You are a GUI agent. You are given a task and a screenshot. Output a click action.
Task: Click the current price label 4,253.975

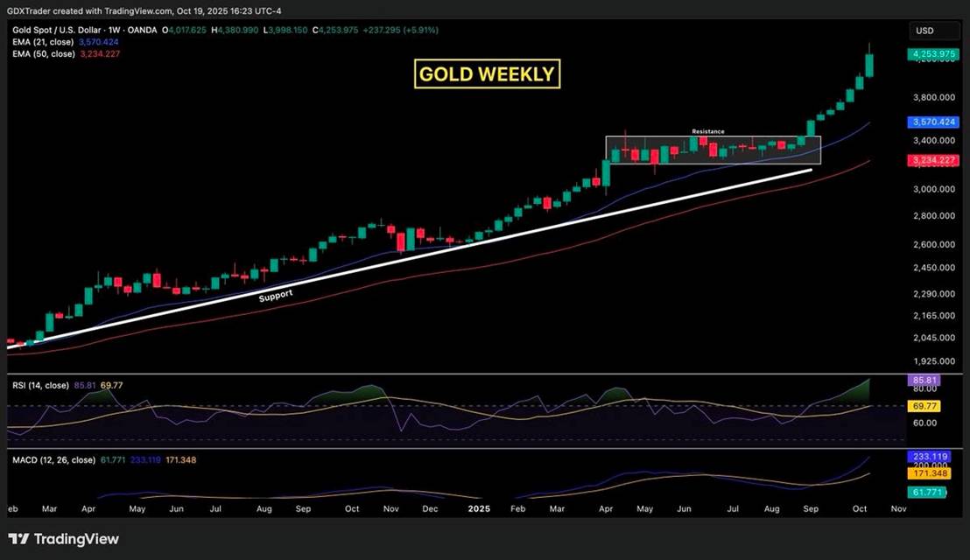click(x=933, y=53)
